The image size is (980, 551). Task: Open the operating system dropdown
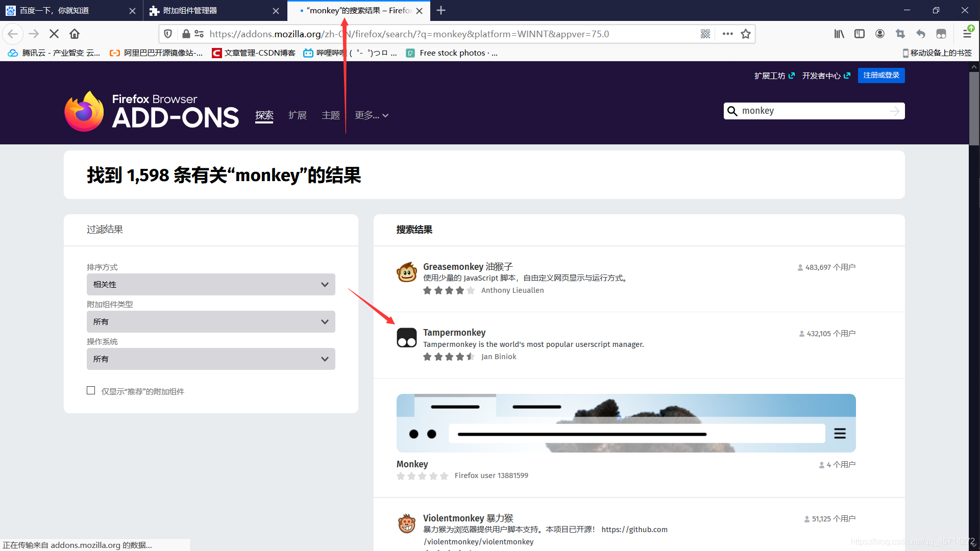pyautogui.click(x=211, y=359)
